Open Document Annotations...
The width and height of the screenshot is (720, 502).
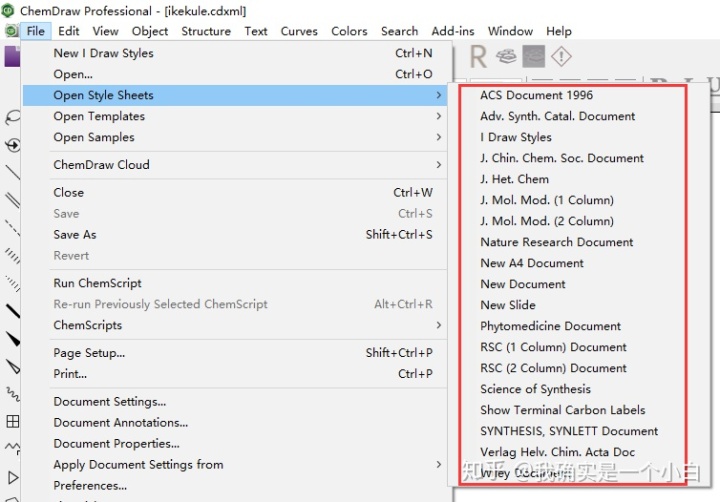click(x=235, y=423)
